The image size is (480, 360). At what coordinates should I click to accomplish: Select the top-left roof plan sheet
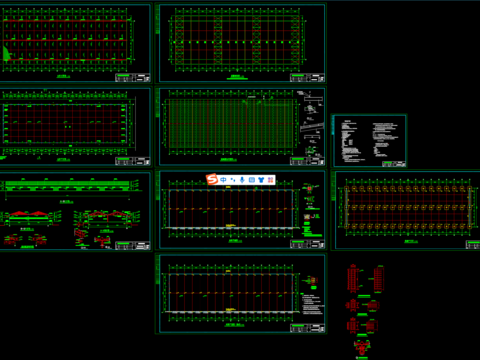[x=75, y=43]
